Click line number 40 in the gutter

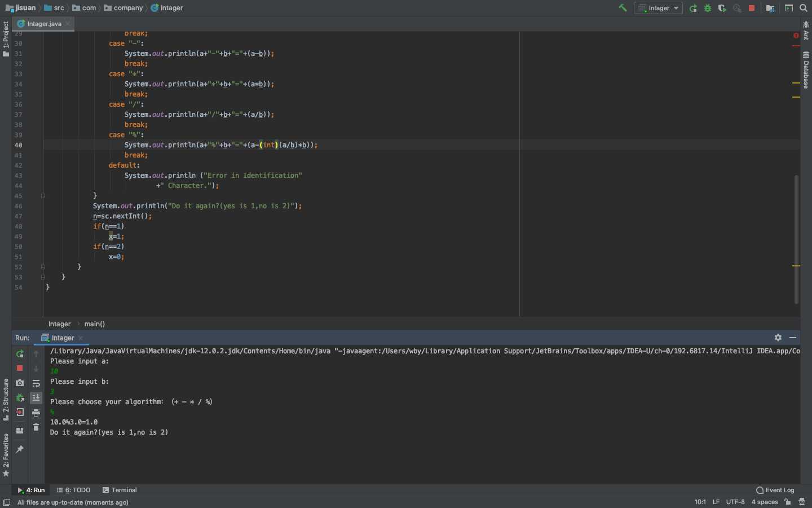click(19, 145)
